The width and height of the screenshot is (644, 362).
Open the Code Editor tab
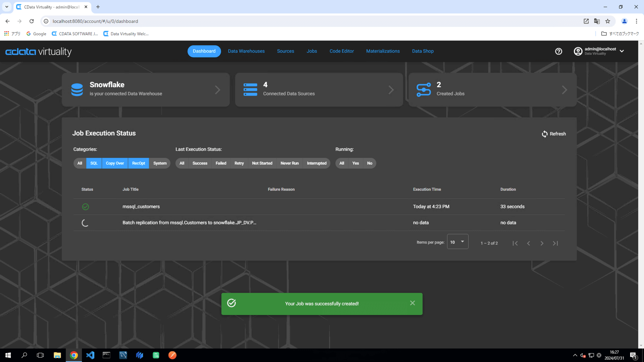click(341, 51)
